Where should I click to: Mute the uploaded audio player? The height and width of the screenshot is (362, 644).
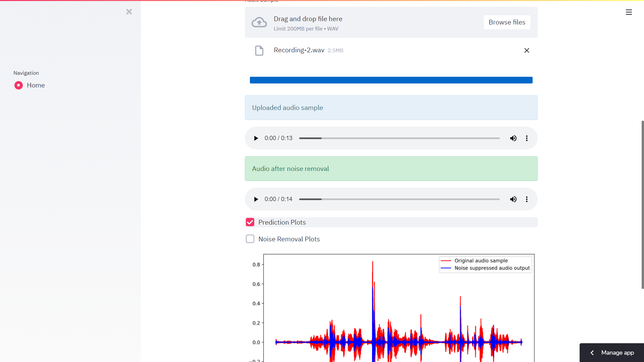pos(513,138)
